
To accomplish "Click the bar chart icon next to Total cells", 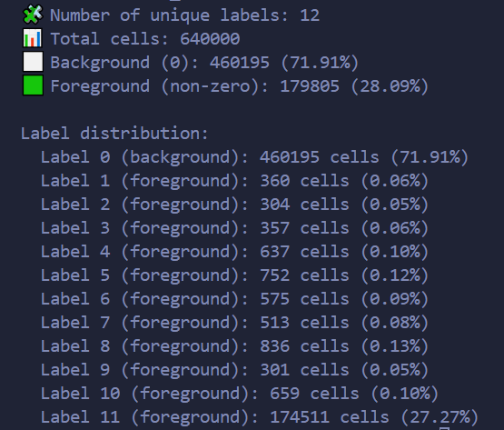I will (33, 38).
